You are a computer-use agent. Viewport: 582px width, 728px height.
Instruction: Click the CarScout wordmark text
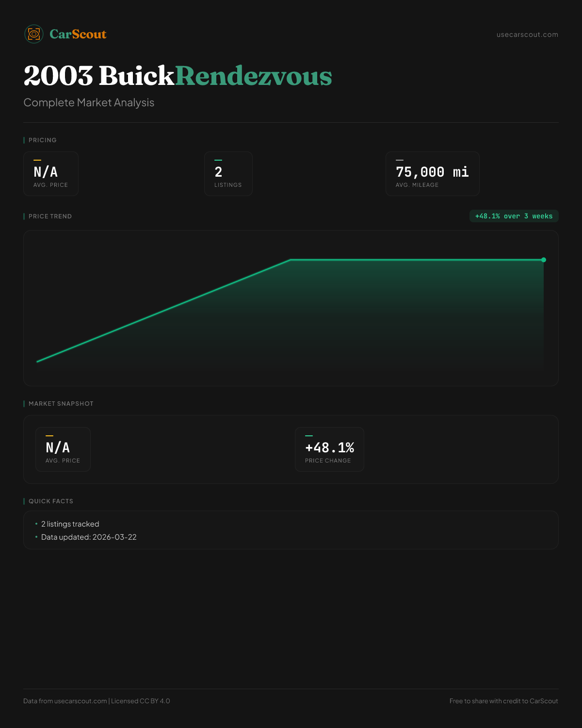click(x=78, y=34)
